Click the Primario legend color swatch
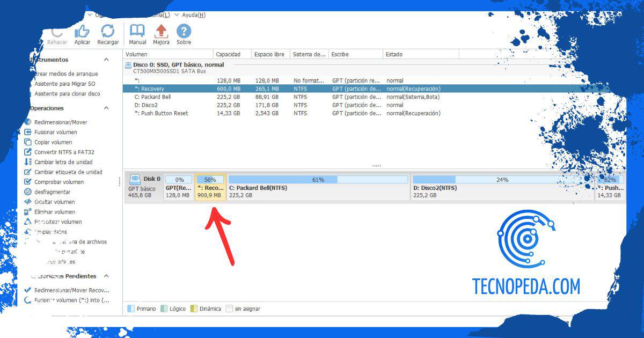This screenshot has height=338, width=644. click(131, 308)
